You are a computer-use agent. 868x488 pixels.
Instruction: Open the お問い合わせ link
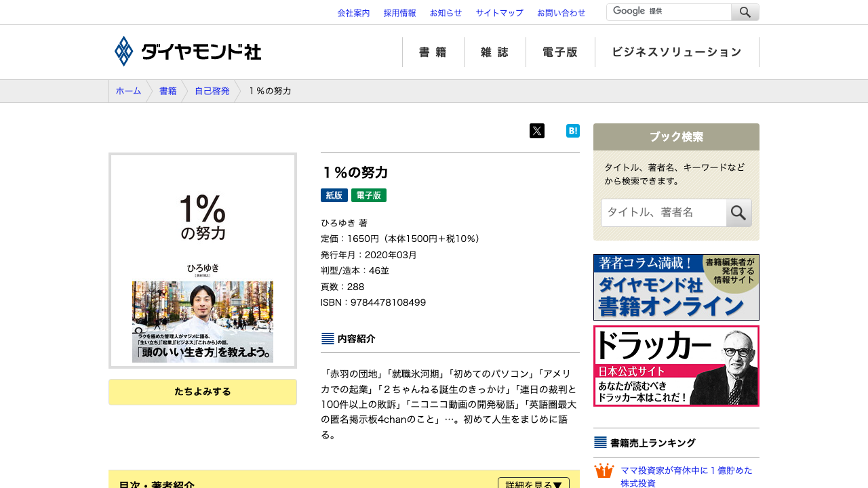561,13
